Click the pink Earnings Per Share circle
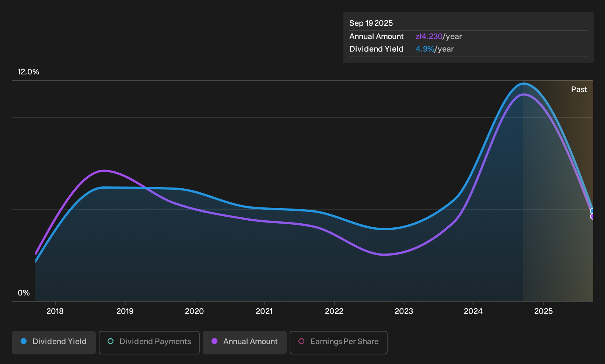Image resolution: width=605 pixels, height=364 pixels. (301, 341)
